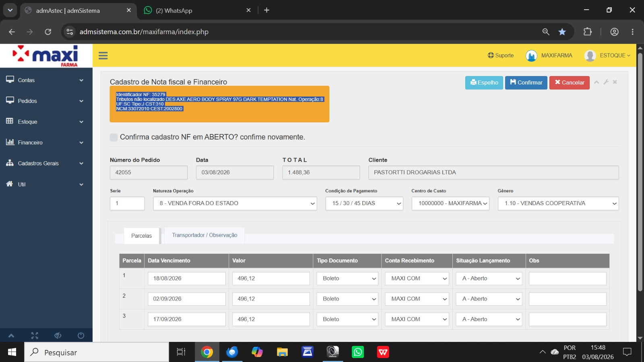644x362 pixels.
Task: Open Suporte lifebuoy link
Action: point(501,56)
